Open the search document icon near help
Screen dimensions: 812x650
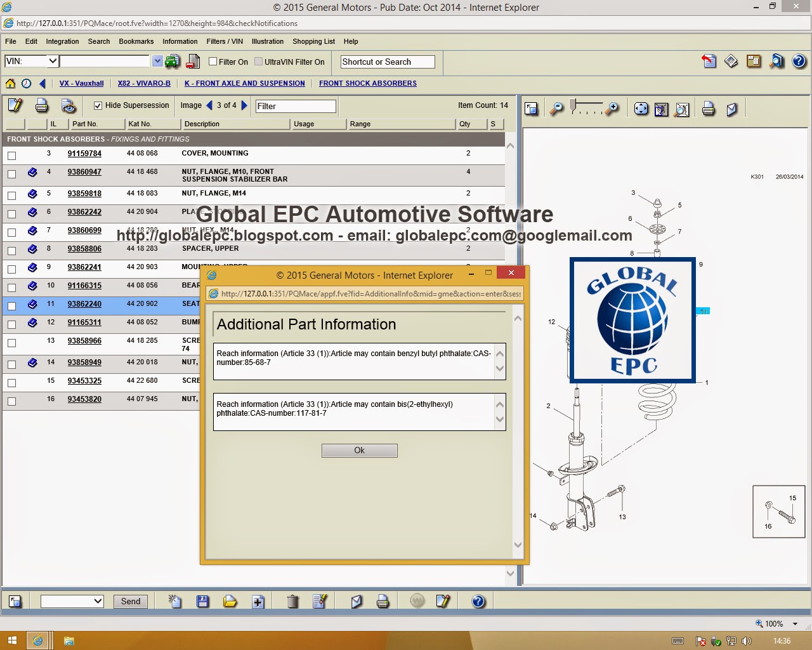pos(776,61)
